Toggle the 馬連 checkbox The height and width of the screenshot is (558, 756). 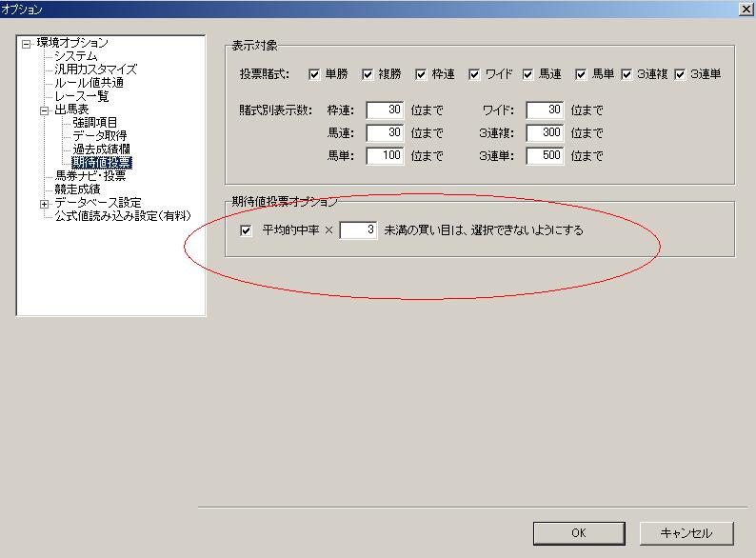coord(527,74)
